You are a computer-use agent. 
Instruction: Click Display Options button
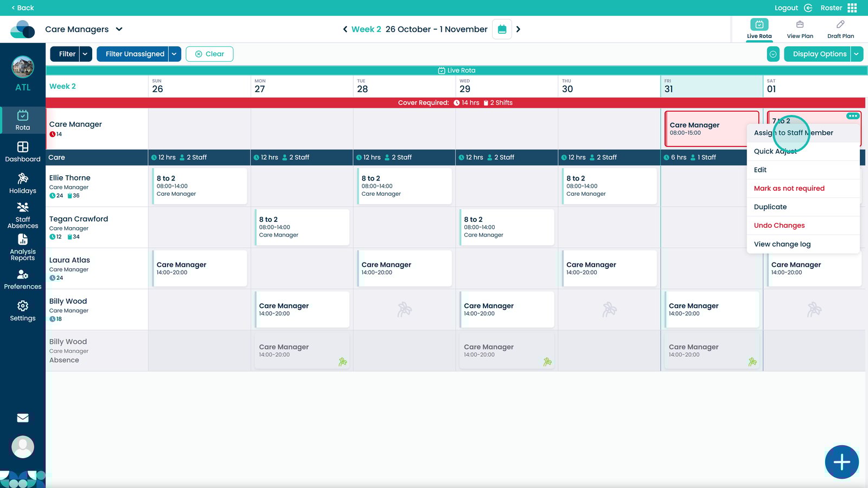[818, 54]
